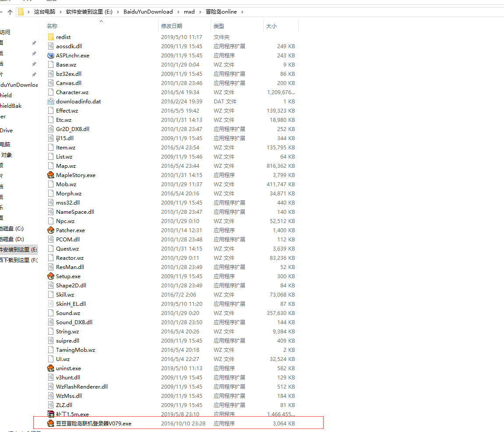
Task: Select the uninst.exe icon
Action: [x=50, y=368]
